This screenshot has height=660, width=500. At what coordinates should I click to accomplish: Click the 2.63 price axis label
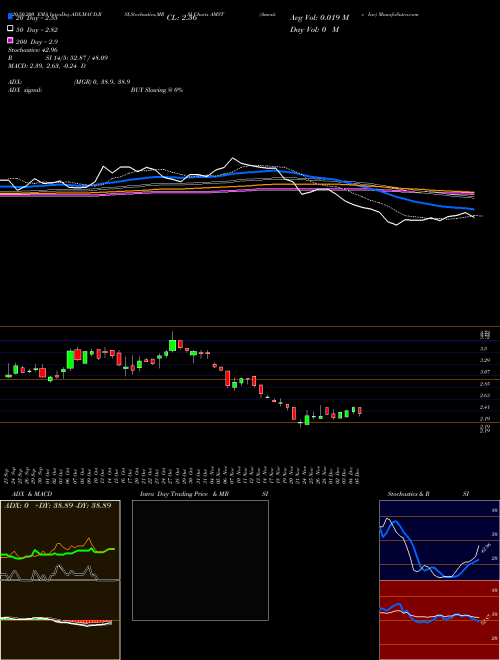485,395
